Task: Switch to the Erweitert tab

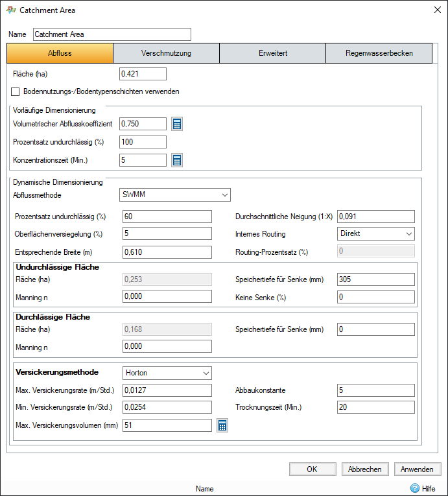Action: [273, 53]
